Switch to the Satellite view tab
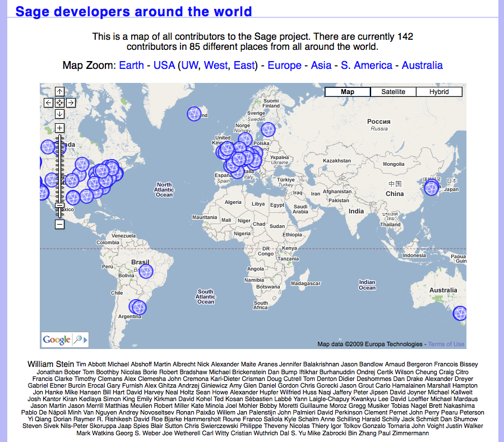 point(393,92)
